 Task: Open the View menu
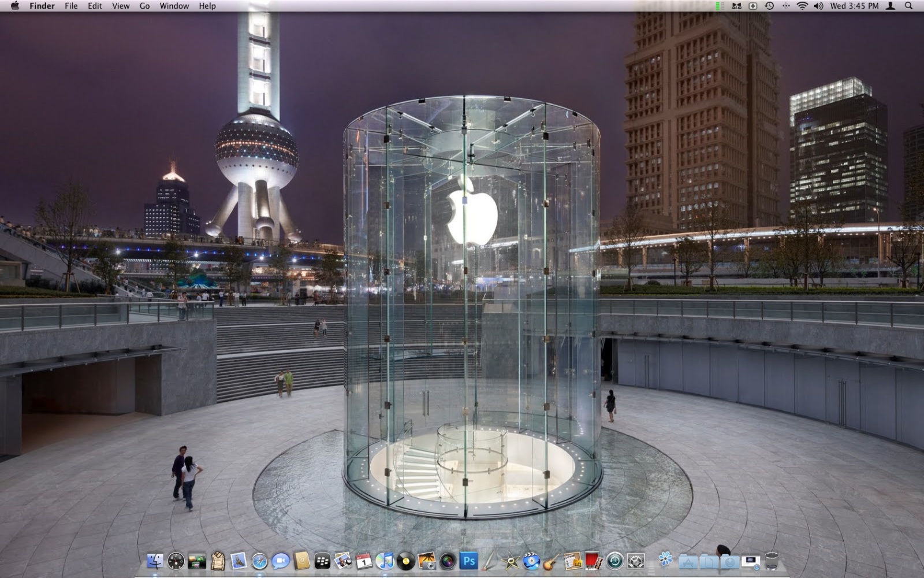coord(121,6)
